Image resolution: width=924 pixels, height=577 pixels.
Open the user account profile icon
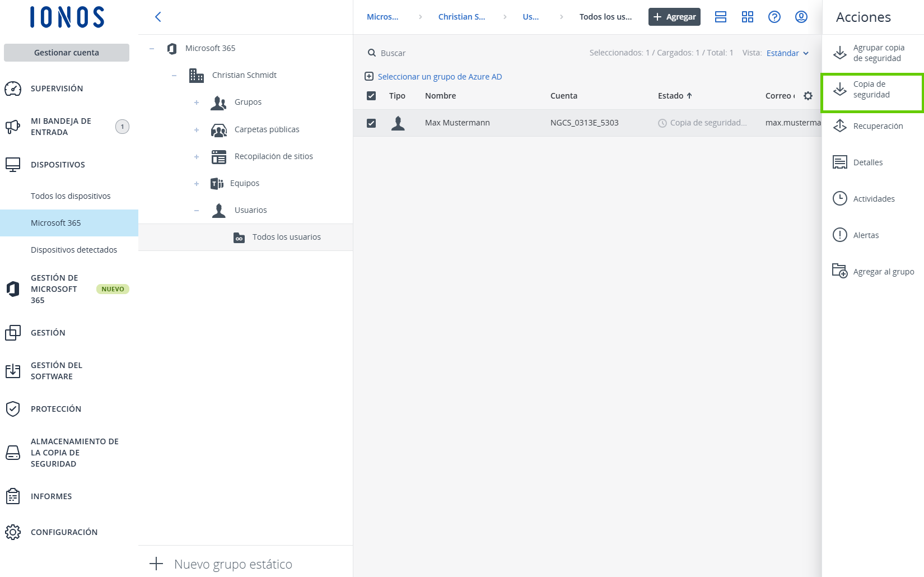[x=801, y=17]
